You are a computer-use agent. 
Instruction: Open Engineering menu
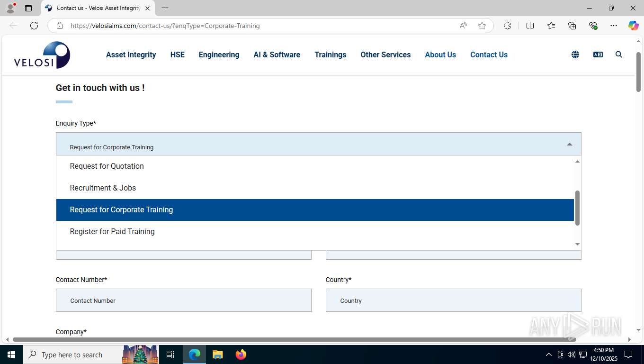219,55
